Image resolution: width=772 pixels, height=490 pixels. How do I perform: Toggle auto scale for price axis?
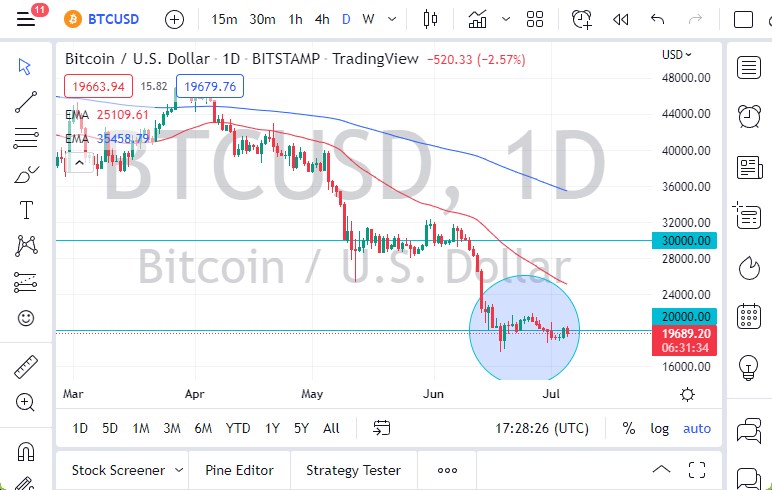pos(697,428)
